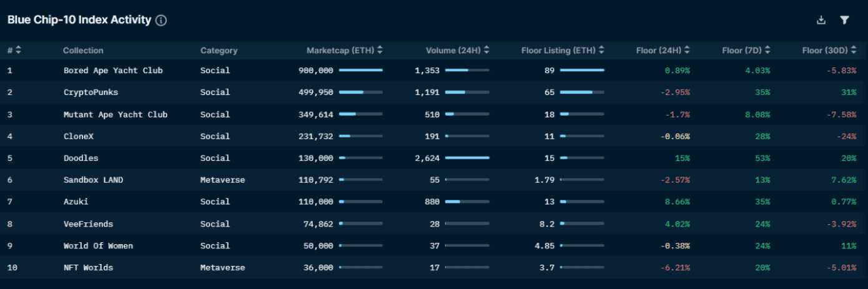Open the filter funnel icon

coord(844,20)
